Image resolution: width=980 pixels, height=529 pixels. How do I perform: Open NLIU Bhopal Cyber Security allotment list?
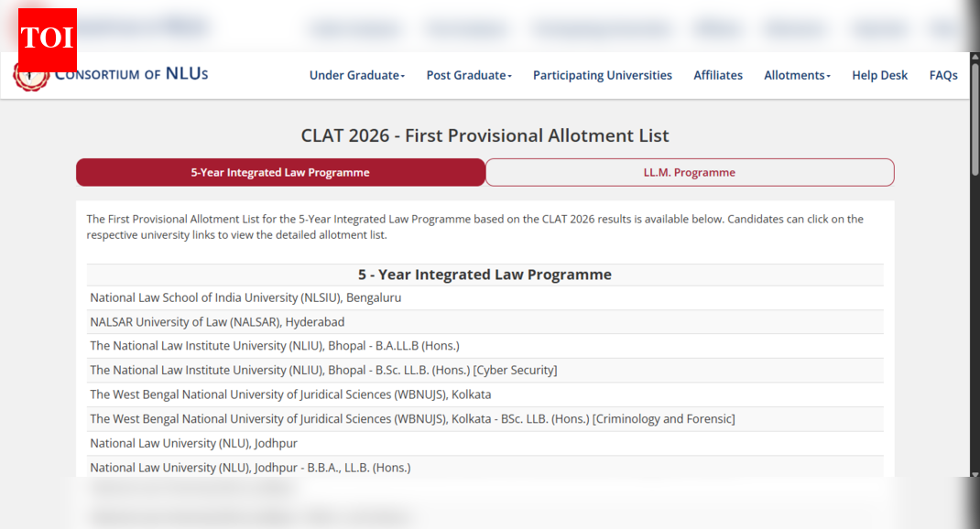(323, 370)
